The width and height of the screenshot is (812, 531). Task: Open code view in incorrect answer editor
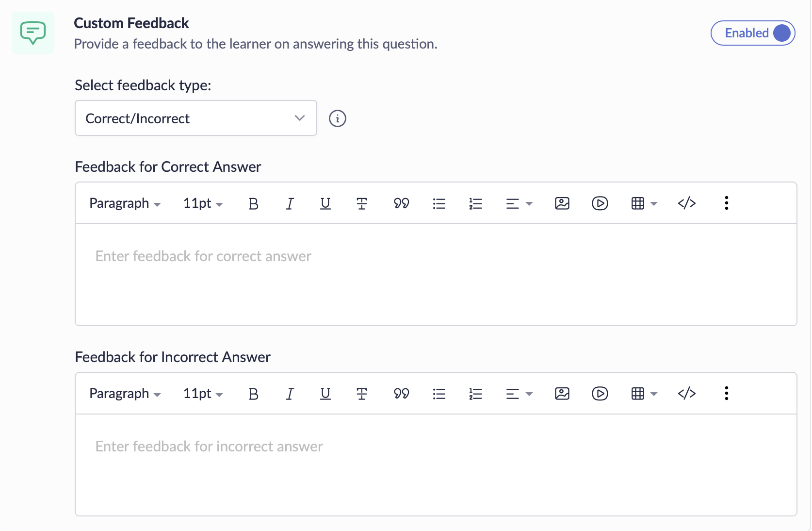[687, 394]
